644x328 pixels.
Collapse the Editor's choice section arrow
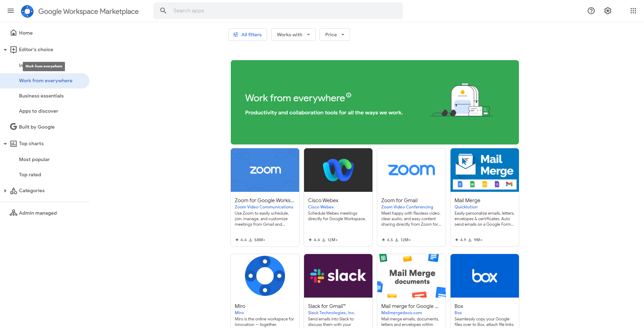5,50
